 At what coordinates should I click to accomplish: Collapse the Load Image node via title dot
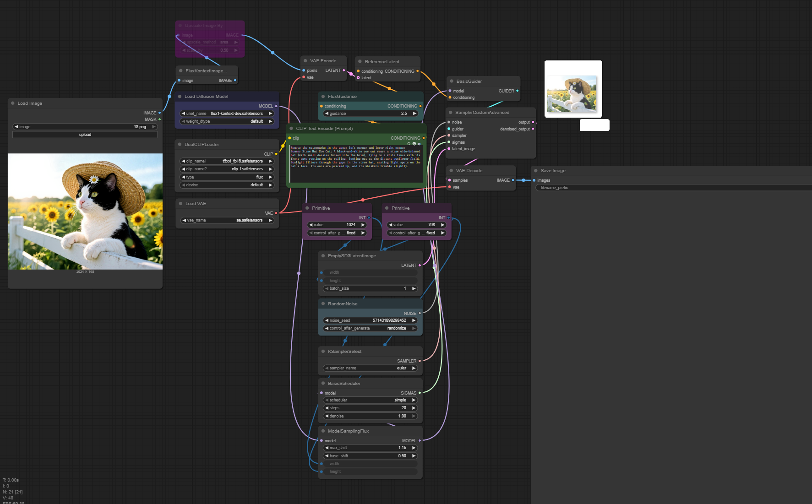click(13, 103)
